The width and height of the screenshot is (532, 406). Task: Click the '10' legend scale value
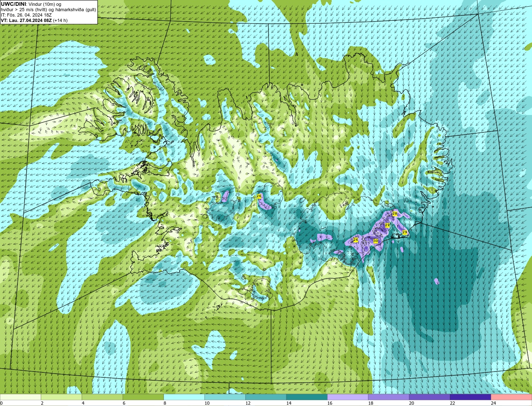207,403
